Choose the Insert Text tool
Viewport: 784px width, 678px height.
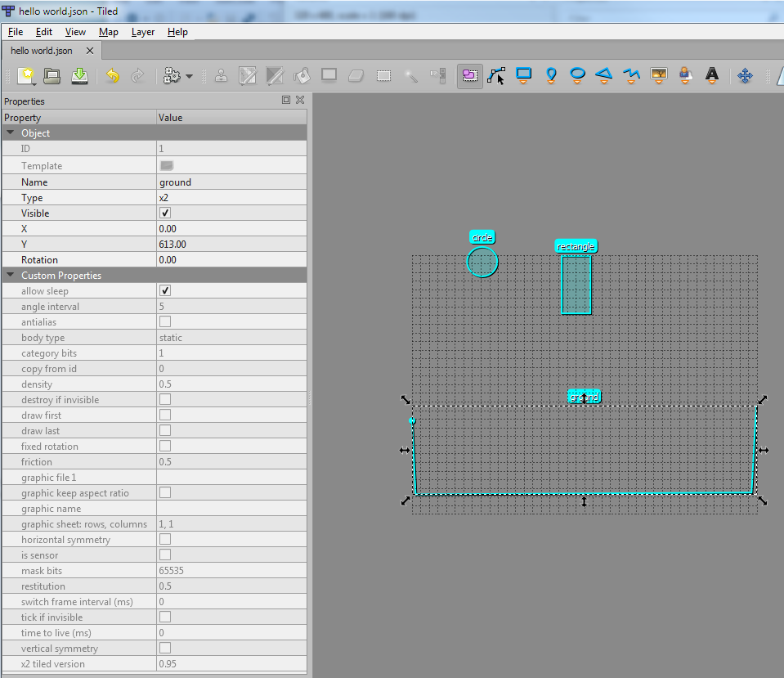[x=712, y=76]
